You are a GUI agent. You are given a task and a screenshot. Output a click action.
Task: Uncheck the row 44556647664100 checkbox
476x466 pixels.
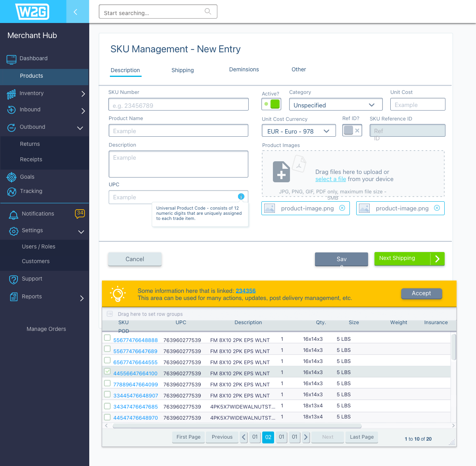[x=107, y=372]
